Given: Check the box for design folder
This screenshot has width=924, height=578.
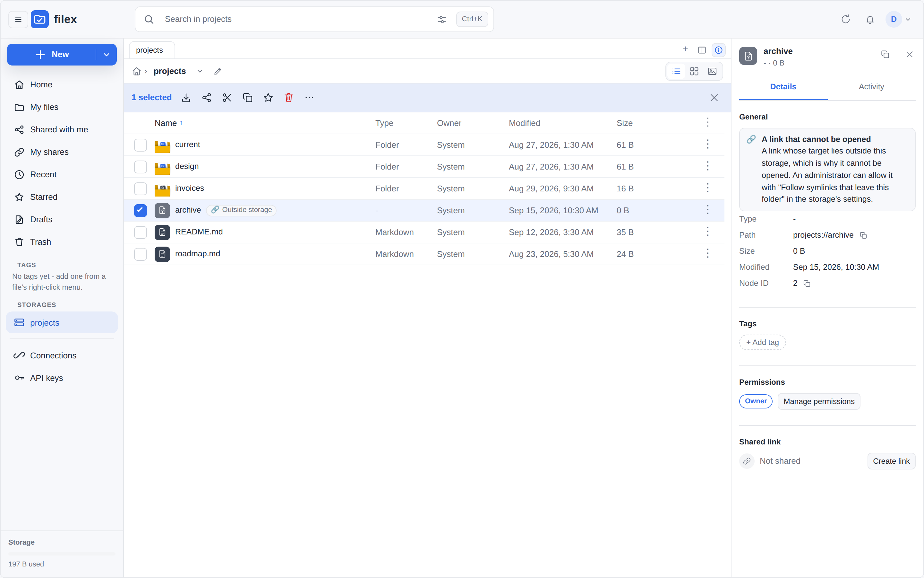Looking at the screenshot, I should pyautogui.click(x=141, y=167).
